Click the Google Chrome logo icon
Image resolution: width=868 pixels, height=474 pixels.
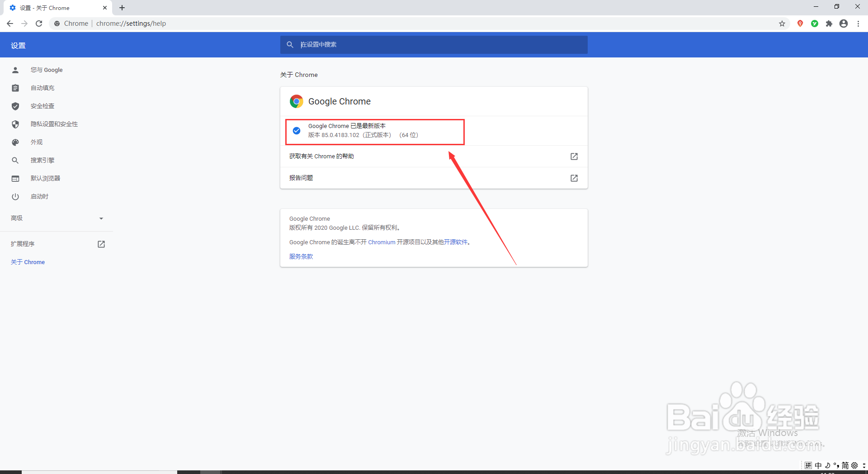coord(297,101)
